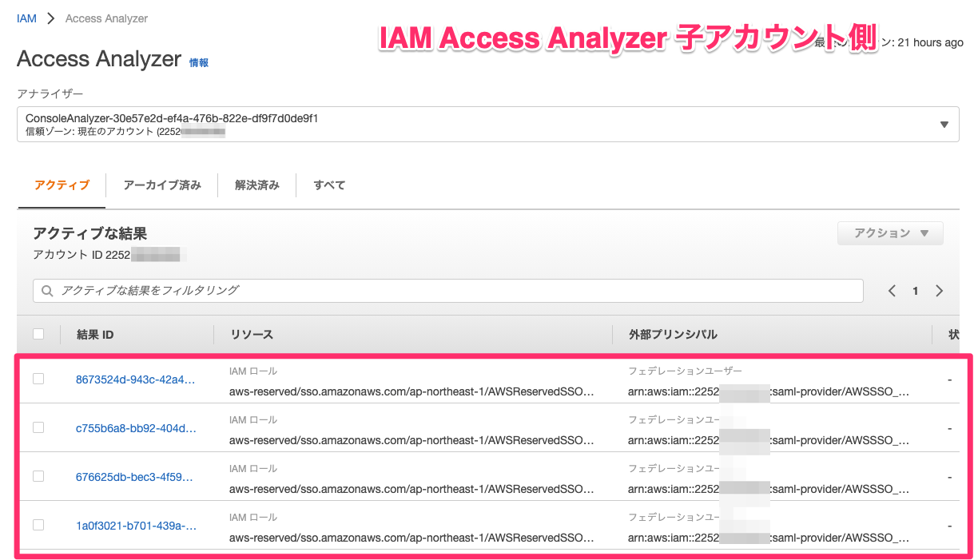This screenshot has width=978, height=560.
Task: Click the resource path in the 676625db row
Action: [411, 489]
